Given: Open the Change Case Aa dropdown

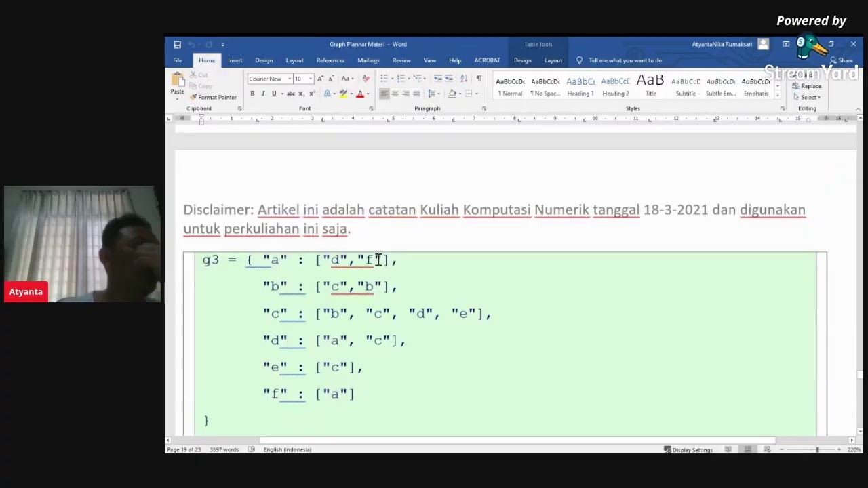Looking at the screenshot, I should tap(347, 79).
